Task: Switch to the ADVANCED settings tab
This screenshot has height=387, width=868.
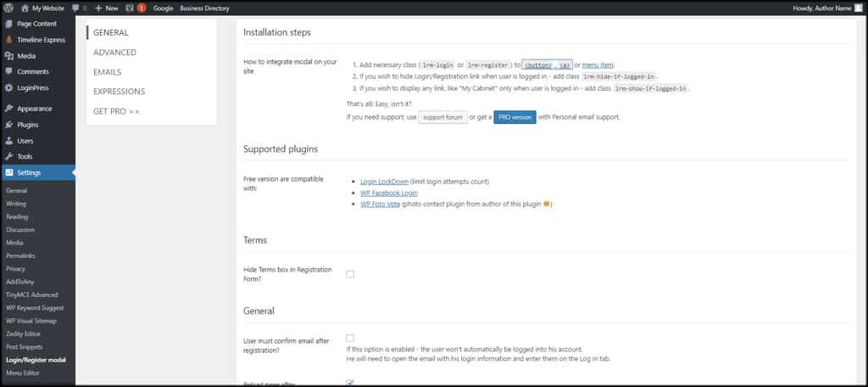Action: (x=114, y=53)
